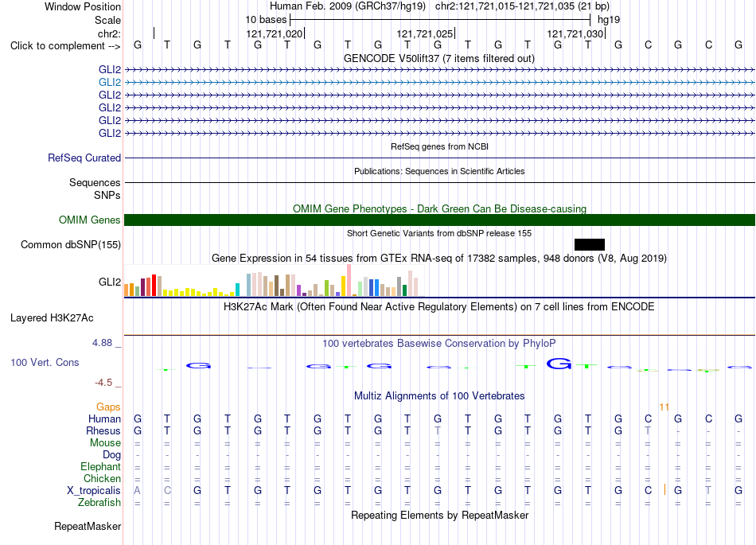
Task: Click the Scale label
Action: tap(107, 20)
